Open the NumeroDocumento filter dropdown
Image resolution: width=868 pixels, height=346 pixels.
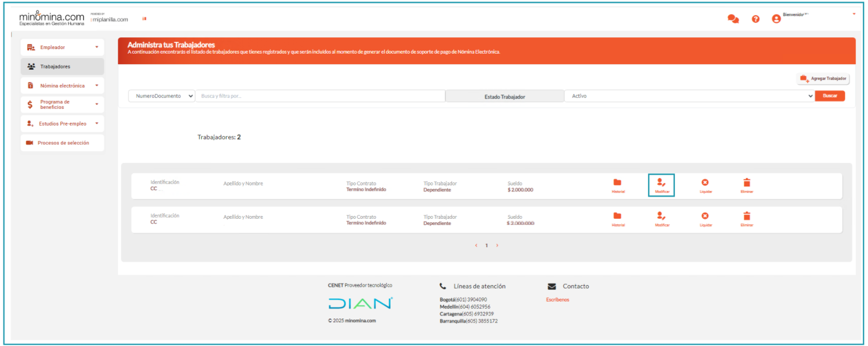click(162, 96)
